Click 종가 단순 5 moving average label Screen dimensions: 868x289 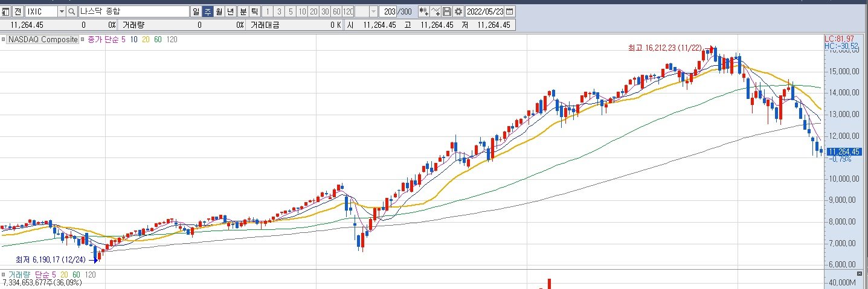[x=107, y=39]
